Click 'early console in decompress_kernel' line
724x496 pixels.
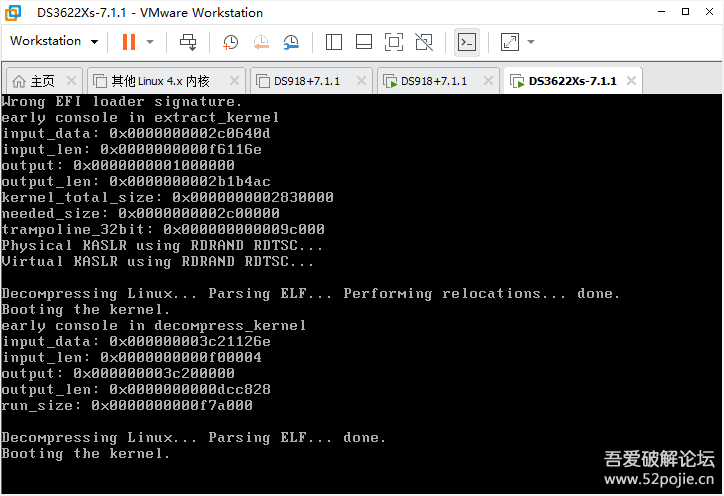point(154,326)
